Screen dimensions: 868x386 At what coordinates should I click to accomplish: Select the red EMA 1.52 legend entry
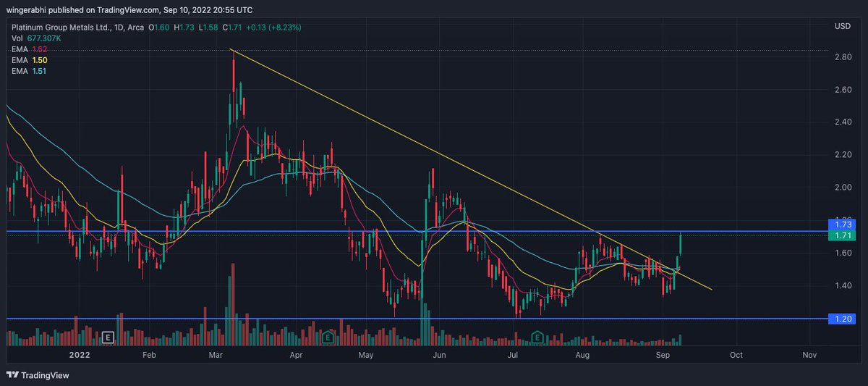tap(29, 49)
